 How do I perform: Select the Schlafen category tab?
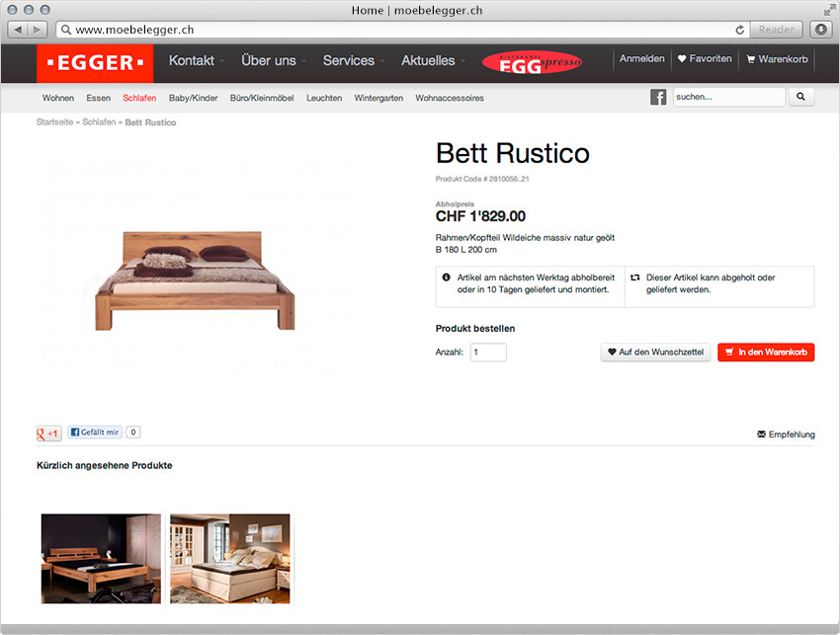139,98
